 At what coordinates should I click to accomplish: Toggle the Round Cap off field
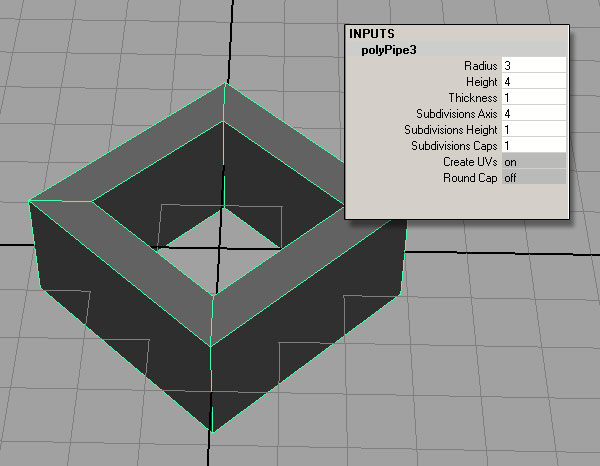point(534,178)
